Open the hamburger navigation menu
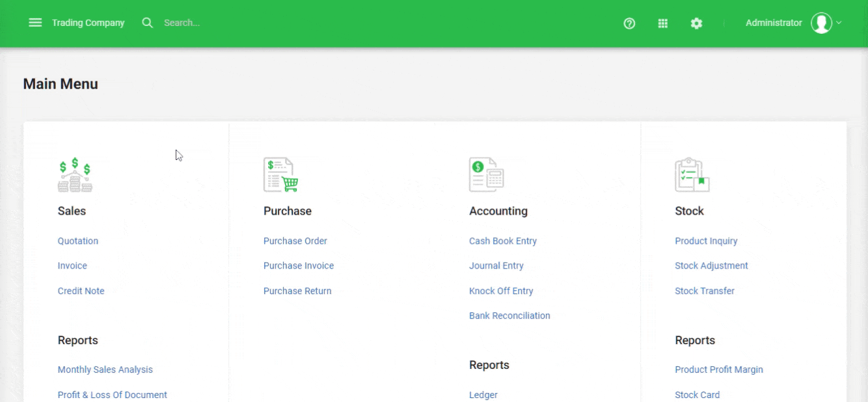Image resolution: width=868 pixels, height=402 pixels. [35, 21]
